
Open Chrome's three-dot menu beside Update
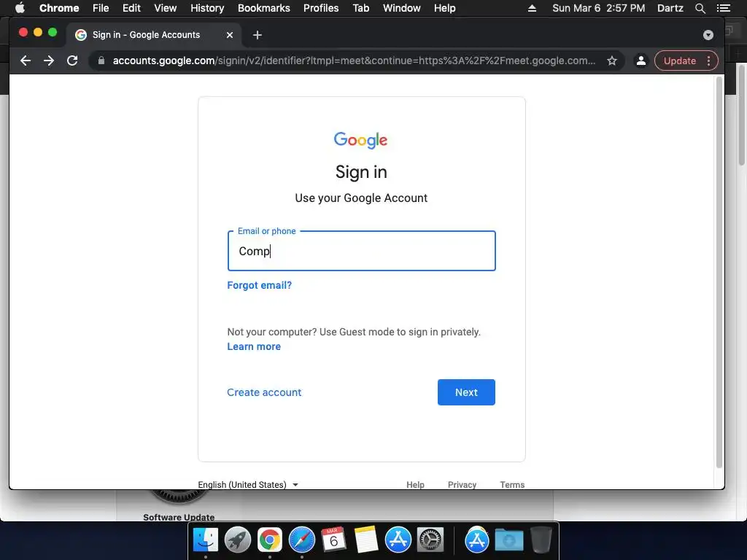coord(708,61)
